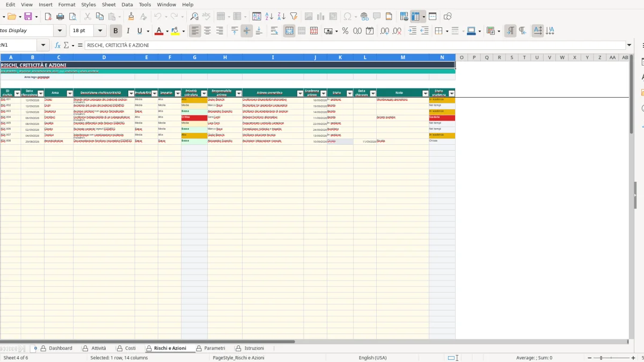
Task: Open font name dropdown
Action: click(60, 31)
